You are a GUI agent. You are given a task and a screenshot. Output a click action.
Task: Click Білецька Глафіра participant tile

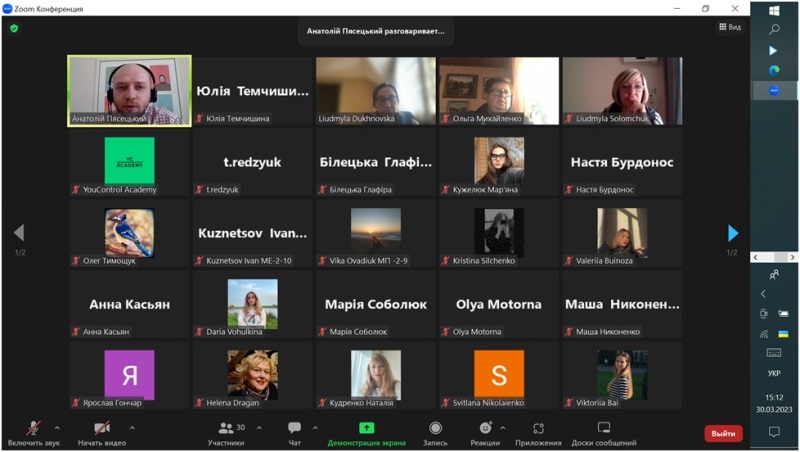click(376, 162)
